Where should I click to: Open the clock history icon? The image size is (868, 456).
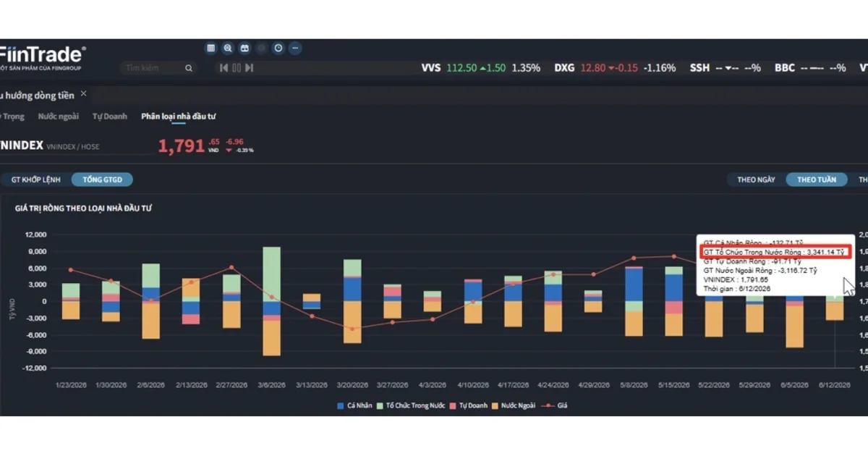[278, 48]
